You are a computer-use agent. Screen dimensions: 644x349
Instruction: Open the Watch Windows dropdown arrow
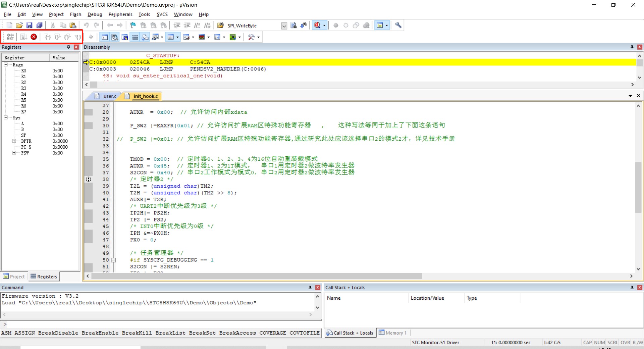pyautogui.click(x=162, y=37)
